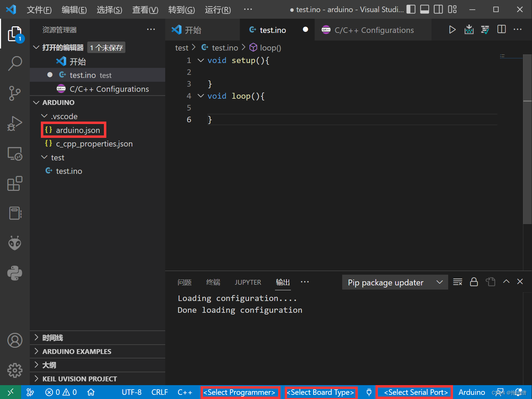This screenshot has width=532, height=399.
Task: Open the Source Control view
Action: (x=15, y=93)
